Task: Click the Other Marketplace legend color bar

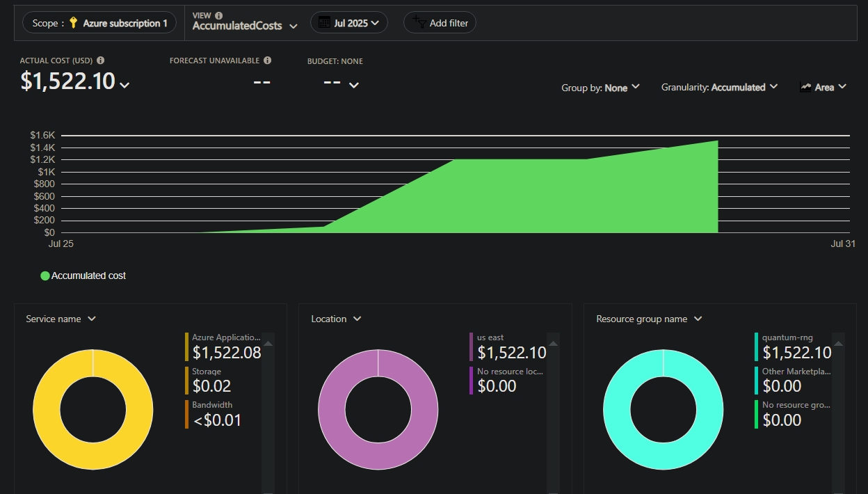Action: (x=757, y=381)
